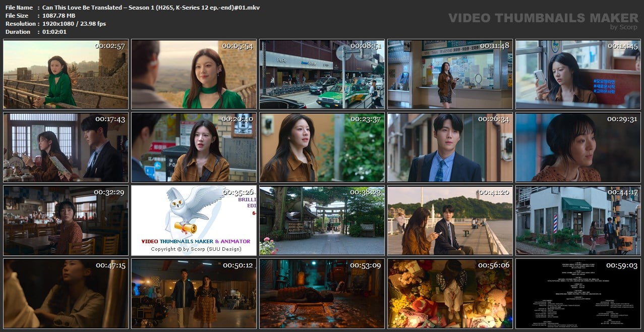Open the shrine pathway thumbnail at 00:38:23
Screen dimensions: 644x332
click(x=322, y=220)
